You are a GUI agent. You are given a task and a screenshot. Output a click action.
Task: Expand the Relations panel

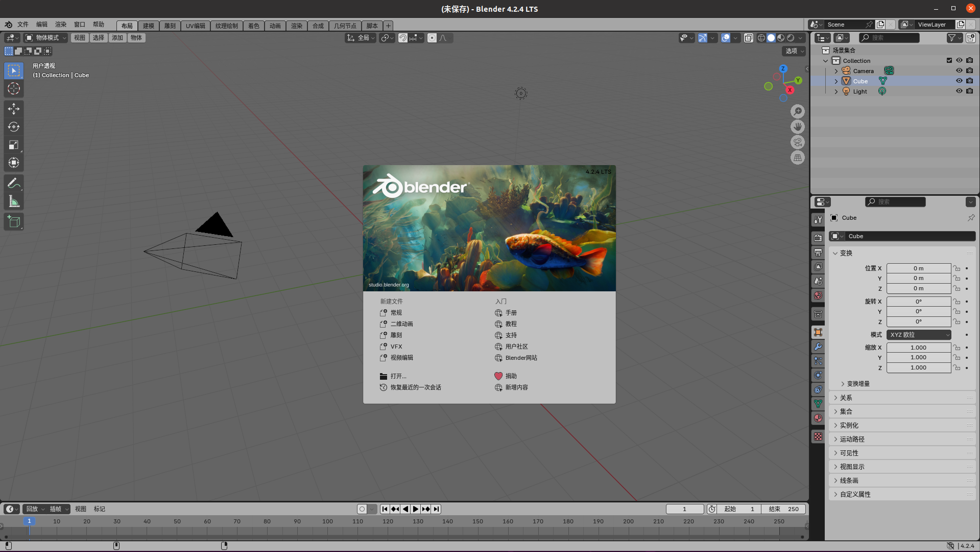click(x=846, y=398)
